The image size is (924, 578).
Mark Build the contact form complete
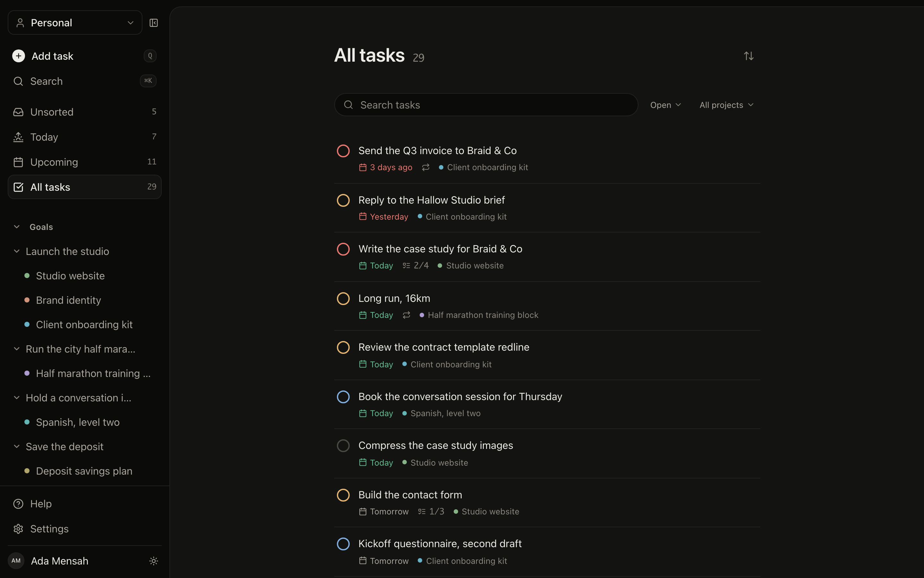[343, 495]
